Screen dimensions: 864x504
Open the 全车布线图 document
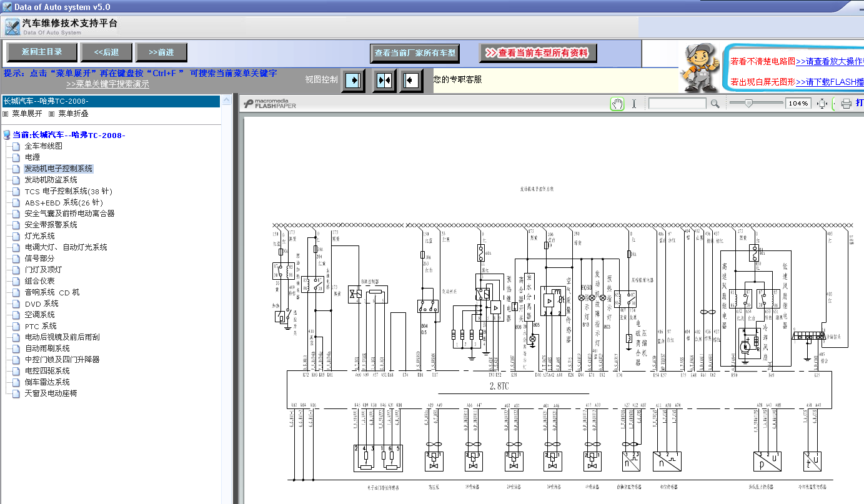point(43,146)
